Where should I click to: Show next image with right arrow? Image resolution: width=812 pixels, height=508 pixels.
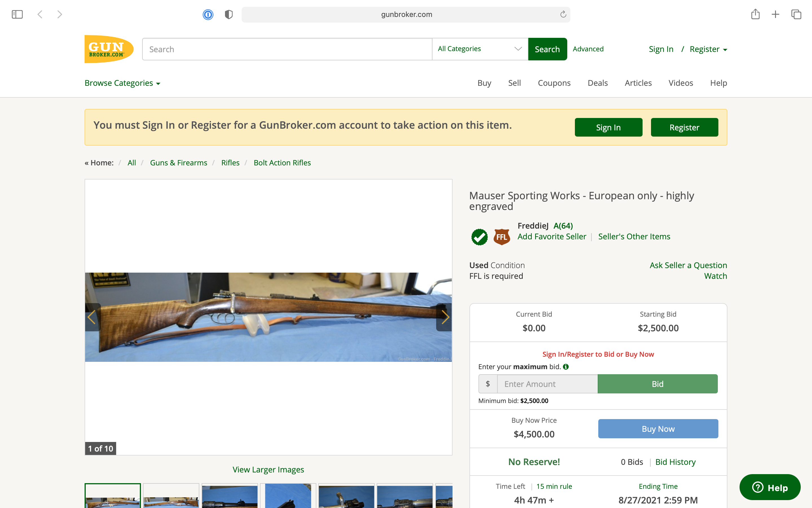[x=444, y=317]
